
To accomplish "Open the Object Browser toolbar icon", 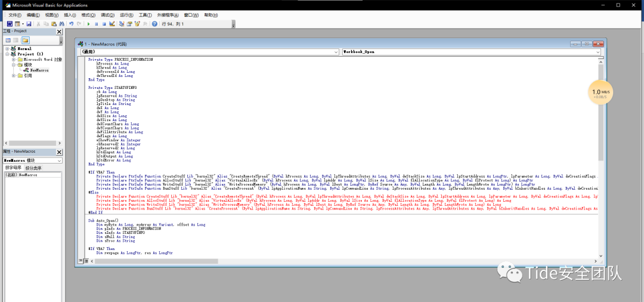I will point(137,24).
